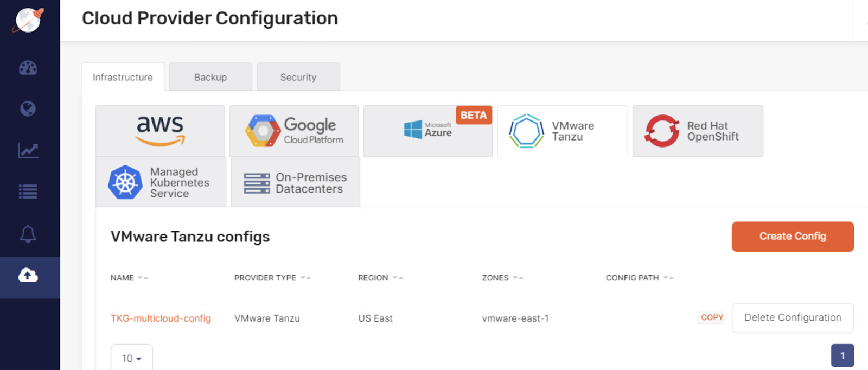Image resolution: width=868 pixels, height=370 pixels.
Task: Open the dashboard gauge icon in sidebar
Action: coord(28,68)
